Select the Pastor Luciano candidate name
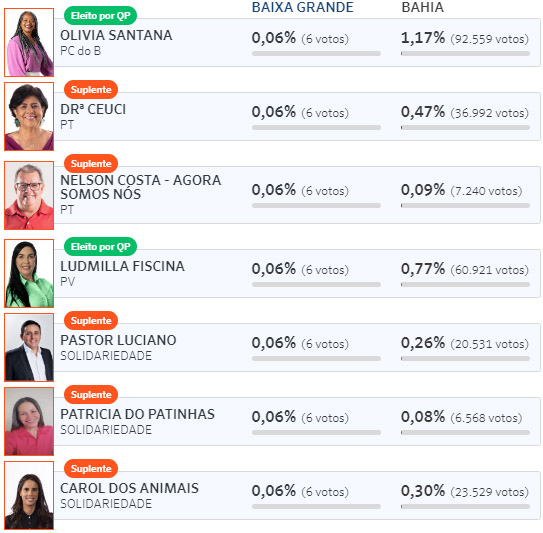 click(x=118, y=340)
